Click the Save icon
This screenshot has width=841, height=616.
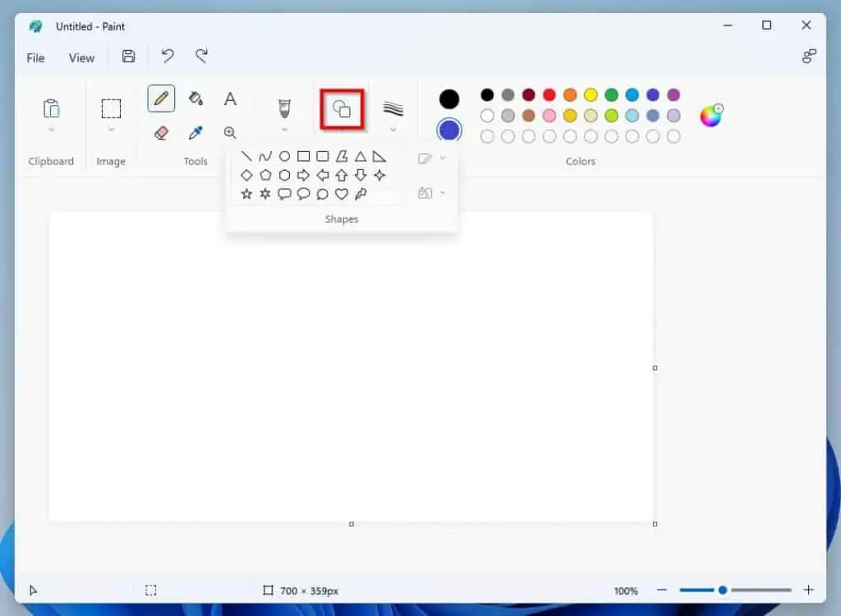pos(128,57)
